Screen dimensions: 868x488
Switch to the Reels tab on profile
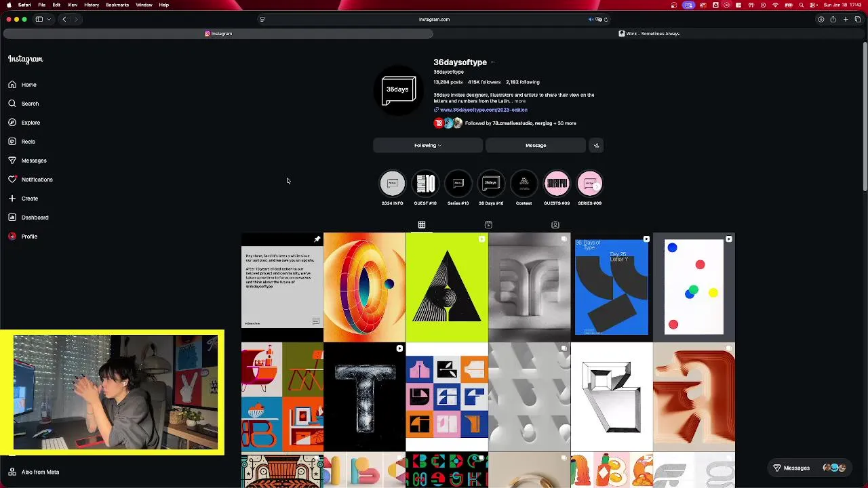point(488,225)
